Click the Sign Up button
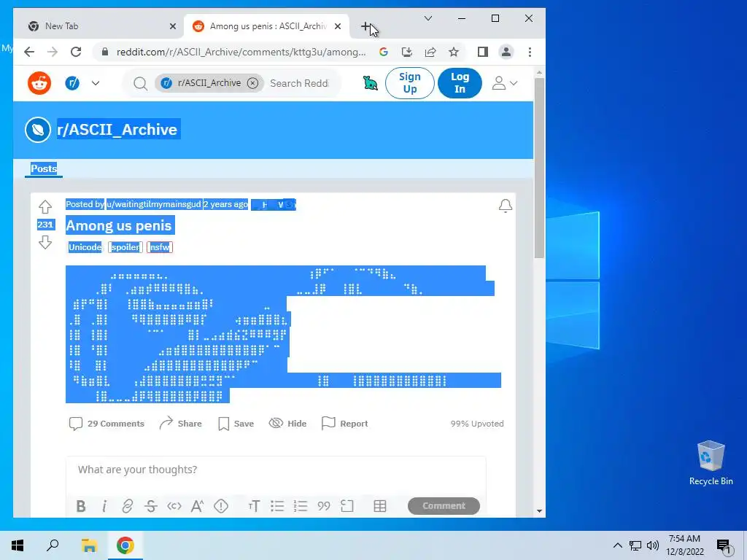The width and height of the screenshot is (747, 560). [x=410, y=83]
